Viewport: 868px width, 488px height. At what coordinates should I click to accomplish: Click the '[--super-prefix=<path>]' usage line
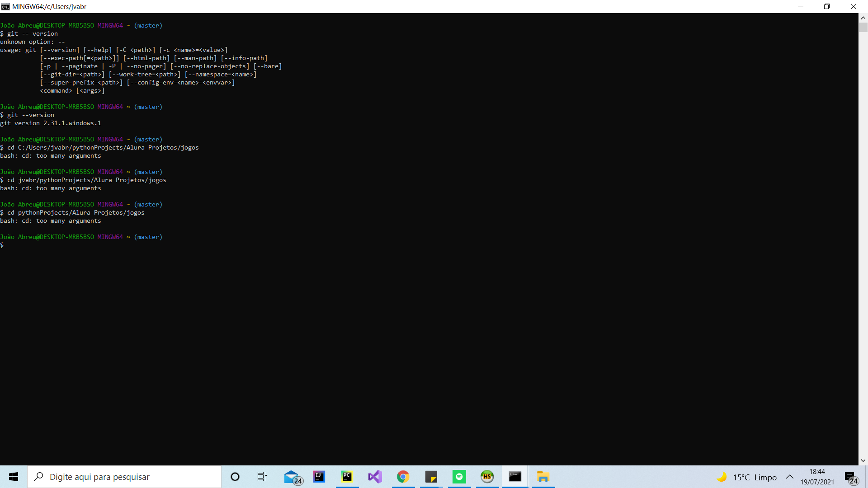pos(137,83)
